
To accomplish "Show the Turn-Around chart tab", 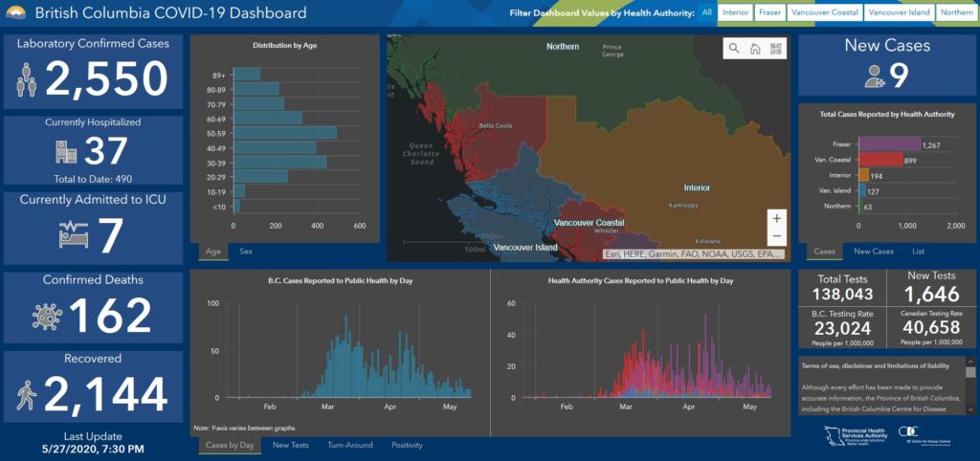I will coord(350,445).
